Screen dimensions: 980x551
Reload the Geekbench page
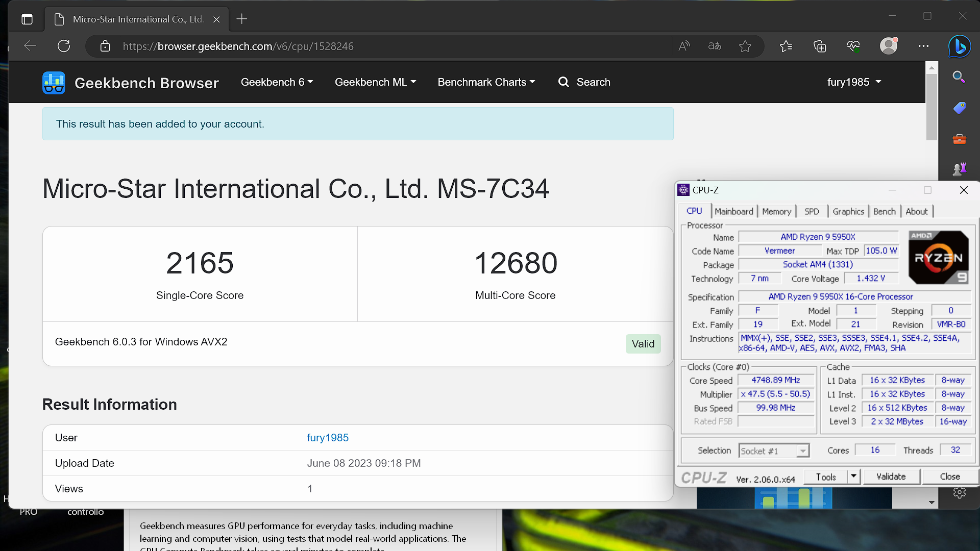point(64,46)
